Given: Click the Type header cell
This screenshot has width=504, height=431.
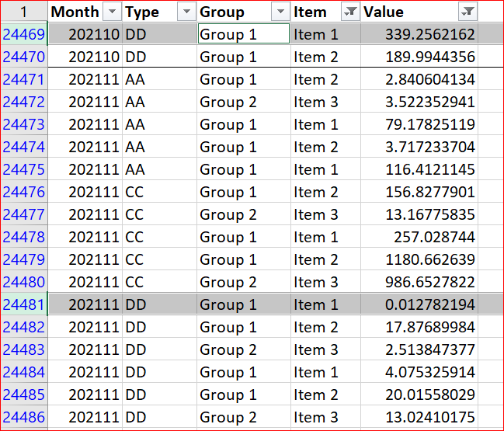Looking at the screenshot, I should [160, 12].
